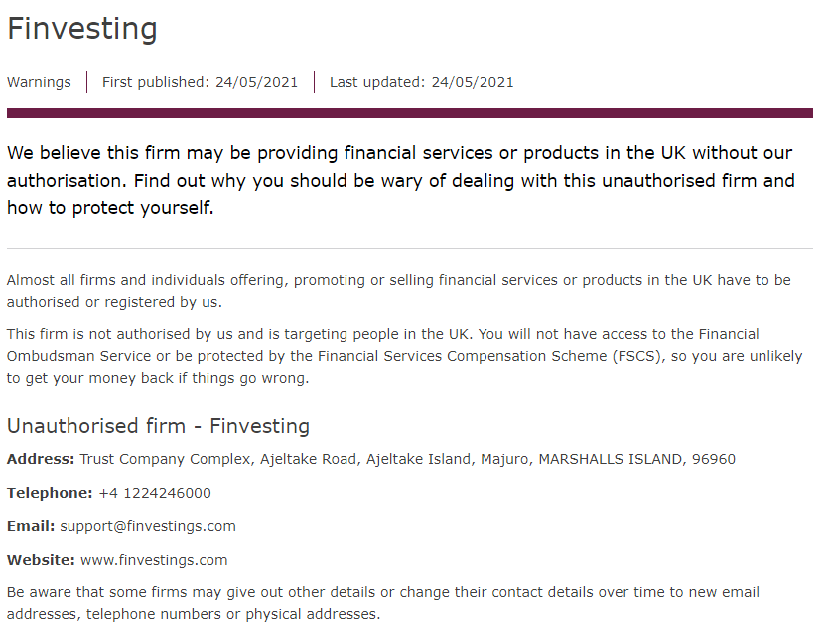
Task: Click the Address label
Action: click(x=41, y=459)
